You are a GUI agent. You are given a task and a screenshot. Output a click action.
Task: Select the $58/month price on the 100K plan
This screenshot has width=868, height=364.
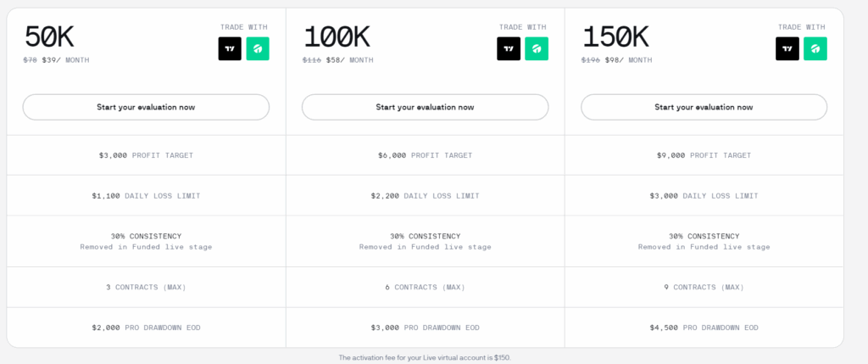[x=344, y=60]
